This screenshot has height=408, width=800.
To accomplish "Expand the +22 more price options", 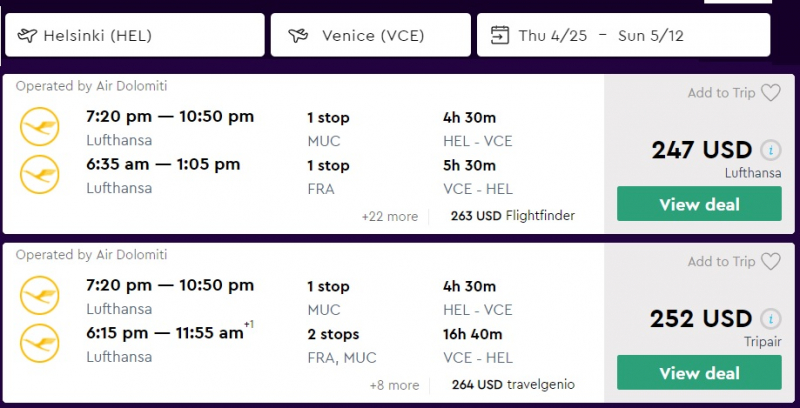I will pyautogui.click(x=390, y=215).
